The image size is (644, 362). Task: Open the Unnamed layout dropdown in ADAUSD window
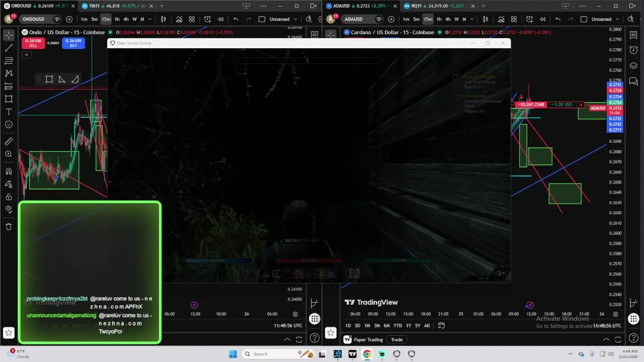(605, 19)
